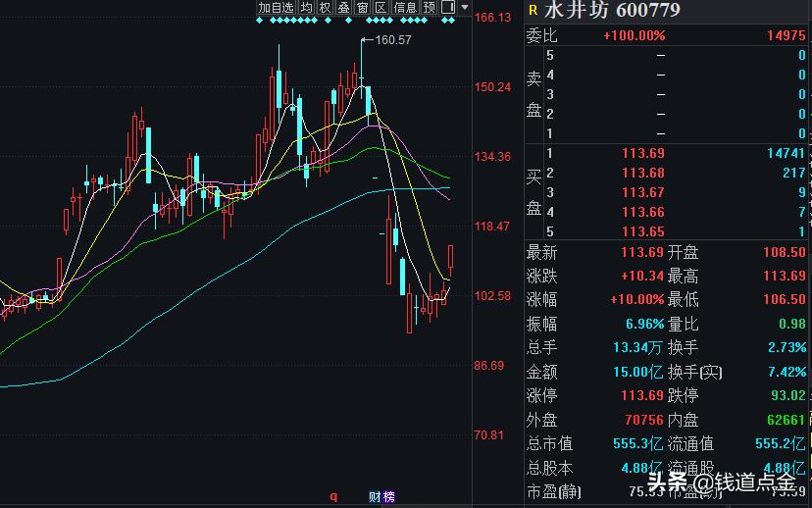The height and width of the screenshot is (508, 812).
Task: Click the 预 forecast button
Action: pyautogui.click(x=429, y=7)
